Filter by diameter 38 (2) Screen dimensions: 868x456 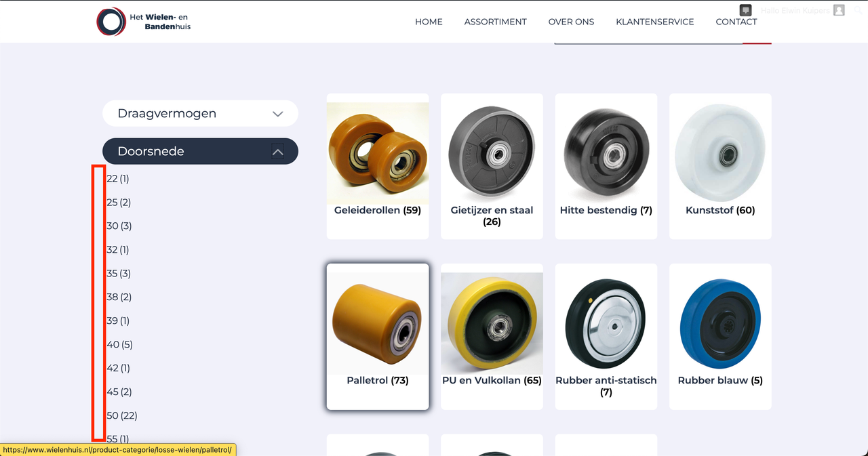pyautogui.click(x=119, y=297)
